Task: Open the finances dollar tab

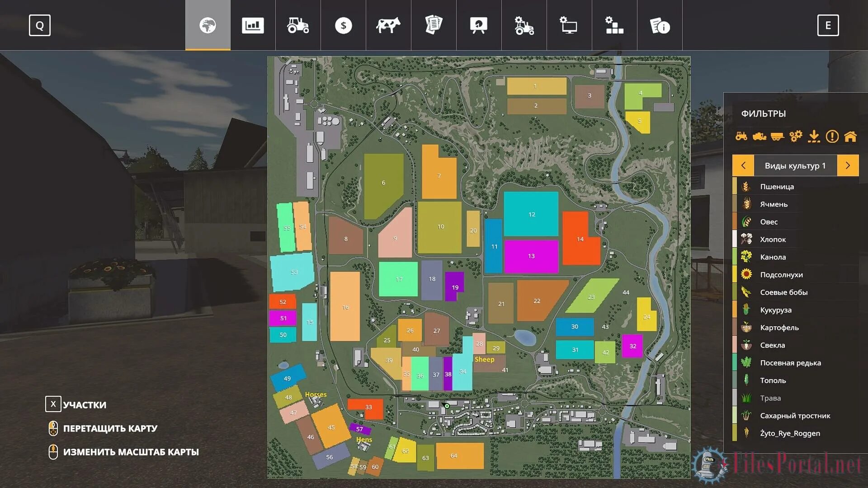Action: [343, 25]
